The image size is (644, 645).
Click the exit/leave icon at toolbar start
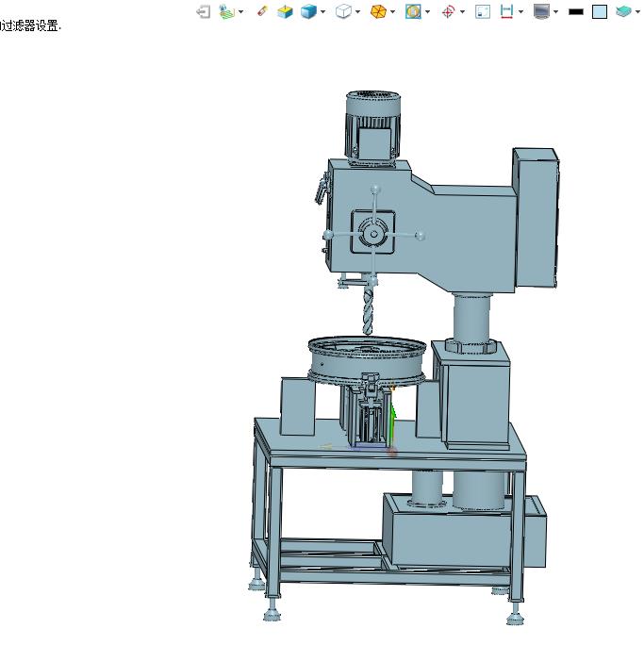coord(203,11)
